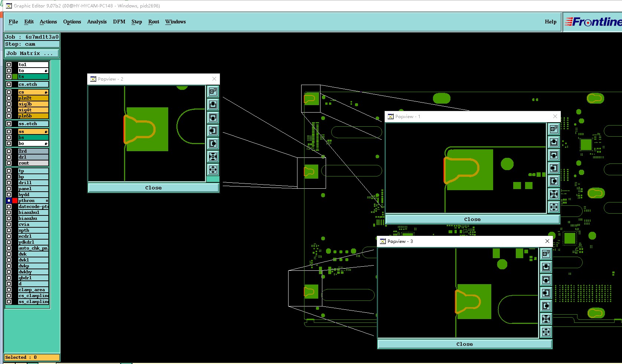Viewport: 622px width, 364px height.
Task: Open the Analysis menu
Action: coord(97,22)
